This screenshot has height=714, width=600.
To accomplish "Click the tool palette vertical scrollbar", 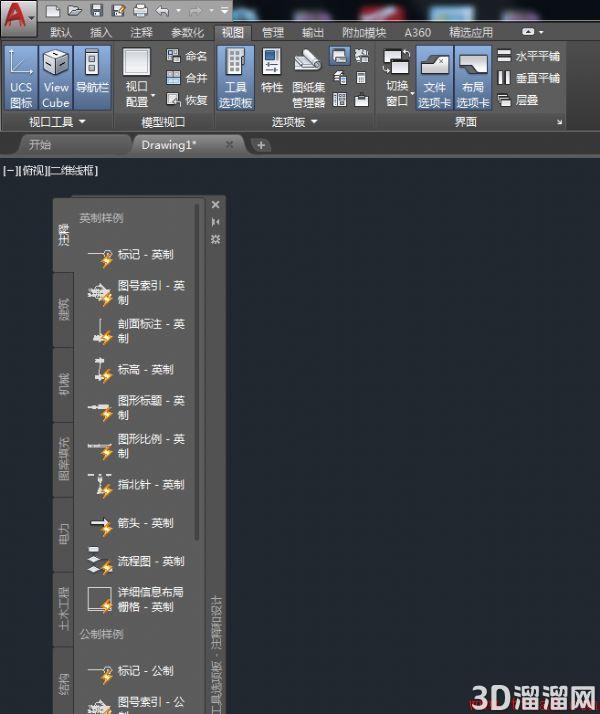I will (197, 372).
